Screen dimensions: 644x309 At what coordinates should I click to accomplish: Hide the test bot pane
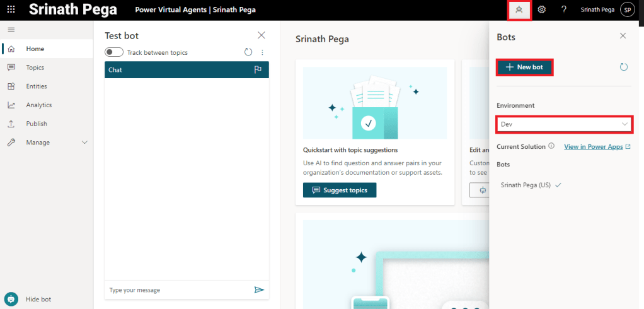tap(38, 299)
